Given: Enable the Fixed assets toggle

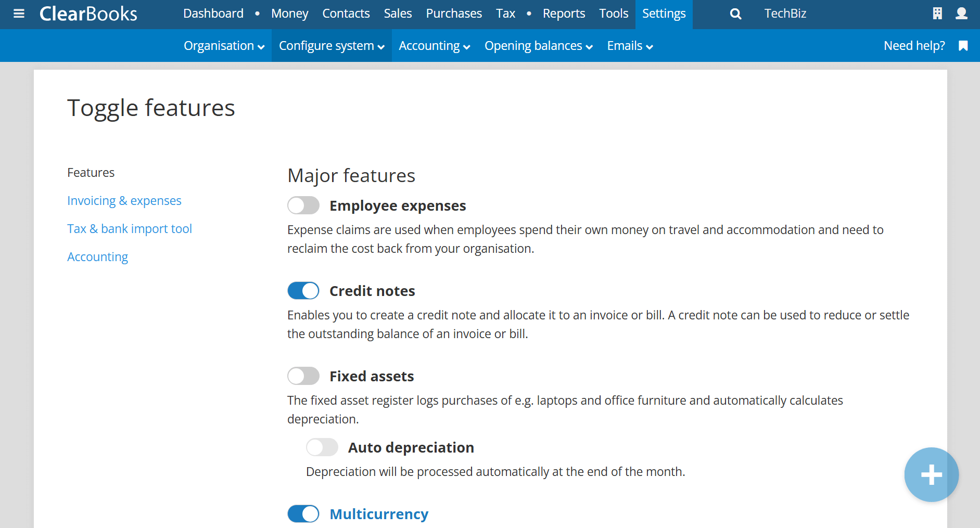Looking at the screenshot, I should [x=303, y=376].
